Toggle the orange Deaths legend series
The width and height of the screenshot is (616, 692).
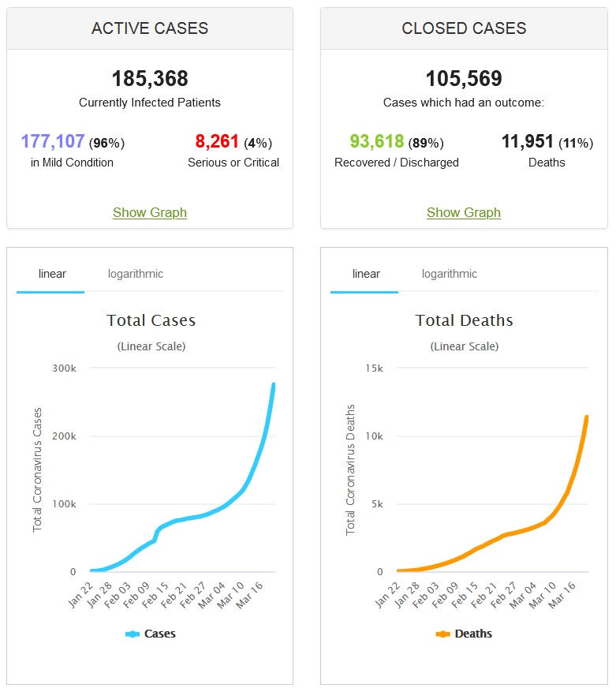464,634
